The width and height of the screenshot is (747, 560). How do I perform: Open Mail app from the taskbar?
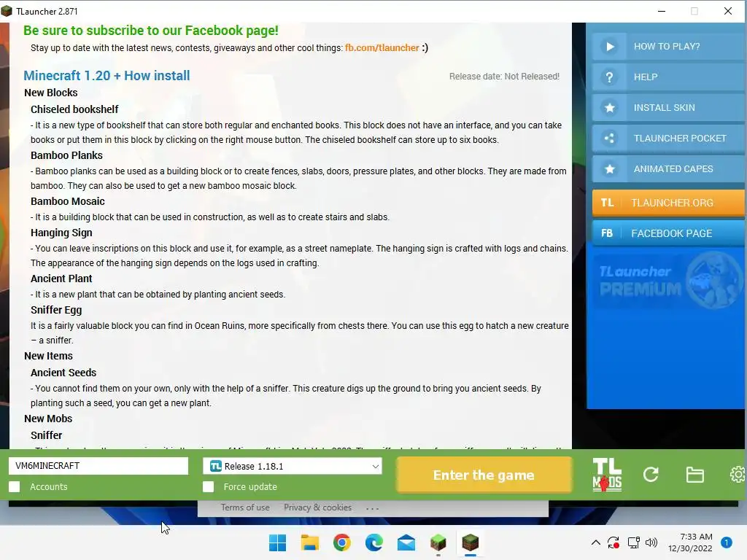pyautogui.click(x=406, y=542)
